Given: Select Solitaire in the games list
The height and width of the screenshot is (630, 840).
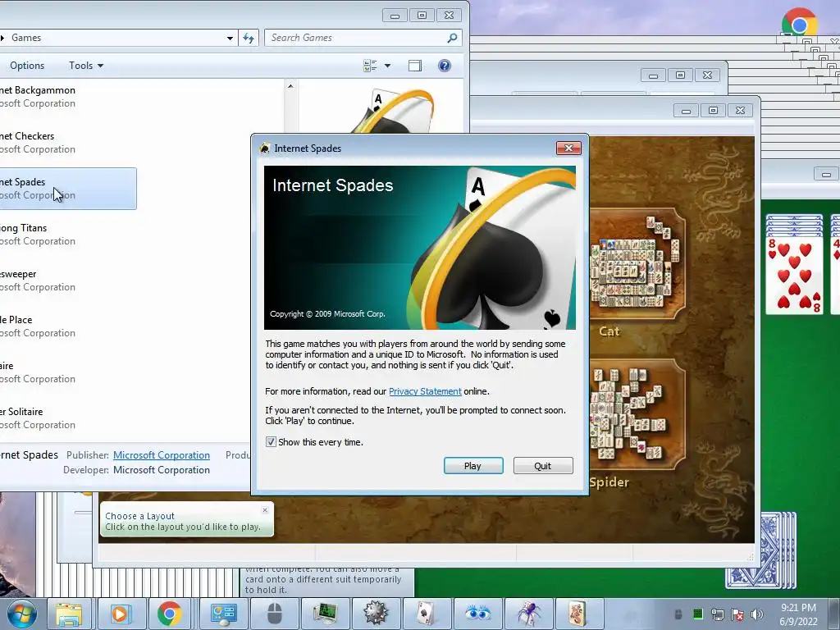Looking at the screenshot, I should tap(68, 372).
